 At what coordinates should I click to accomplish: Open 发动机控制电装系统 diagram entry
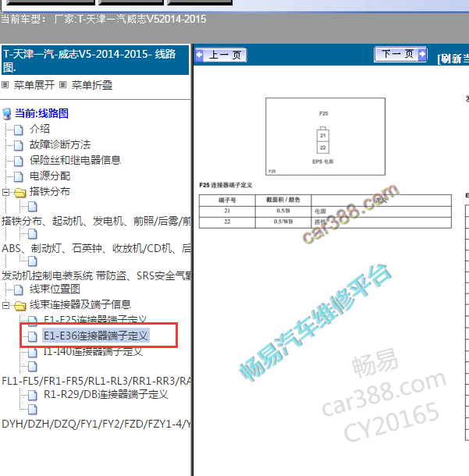pos(96,275)
